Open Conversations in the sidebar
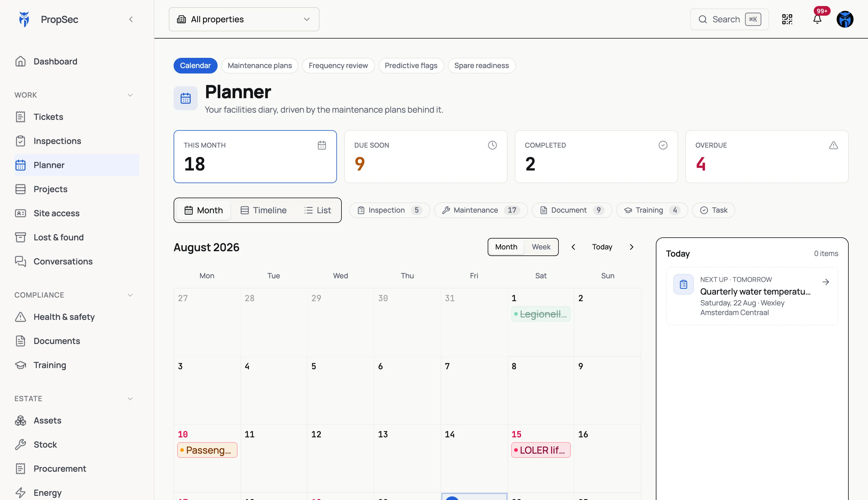 (x=77, y=261)
